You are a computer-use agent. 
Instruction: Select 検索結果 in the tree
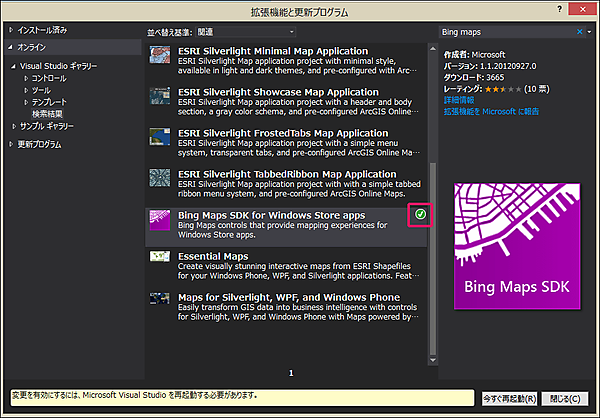pos(49,113)
